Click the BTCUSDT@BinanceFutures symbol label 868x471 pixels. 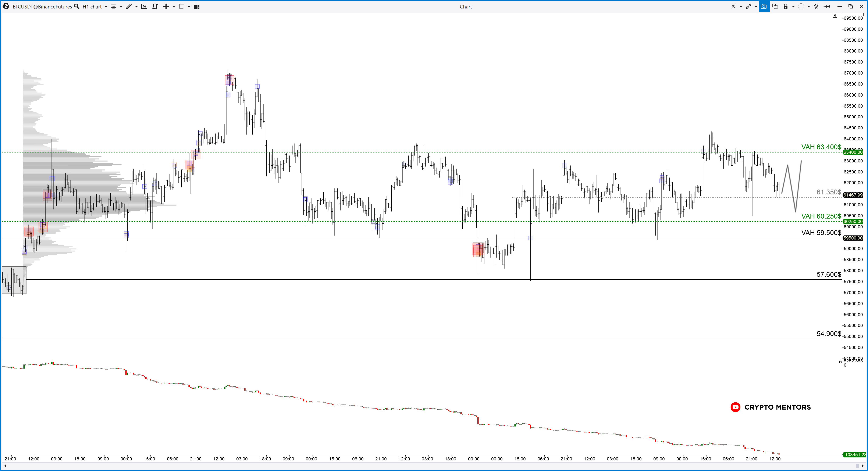pos(42,6)
